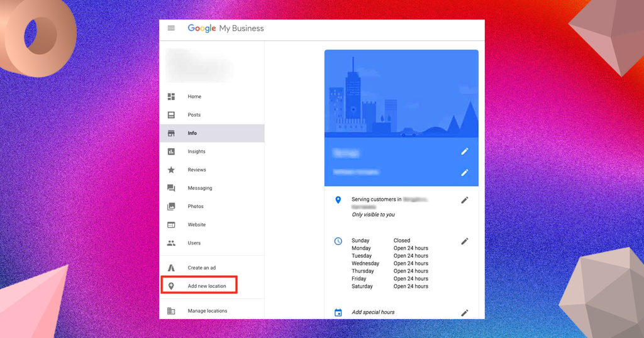Viewport: 644px width, 338px height.
Task: Edit the business name pencil icon
Action: coord(465,151)
